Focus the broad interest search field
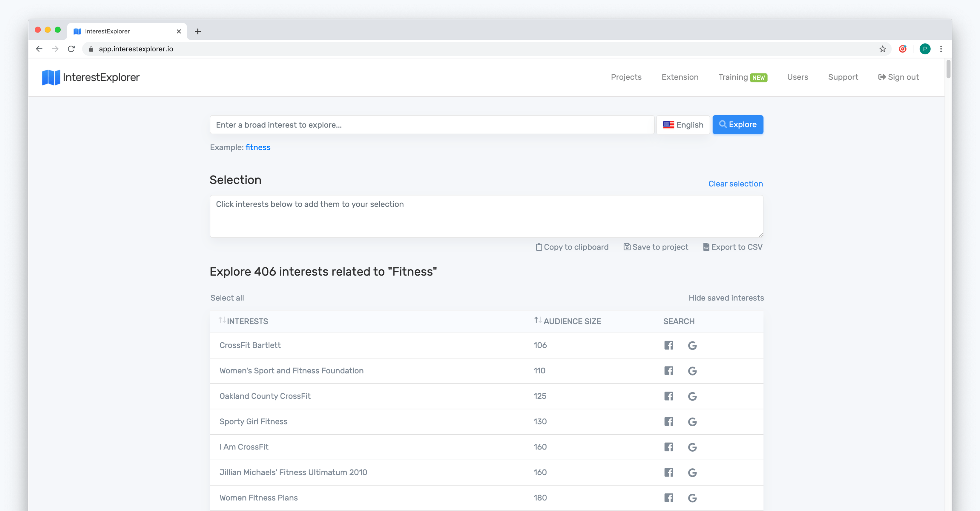 coord(432,125)
